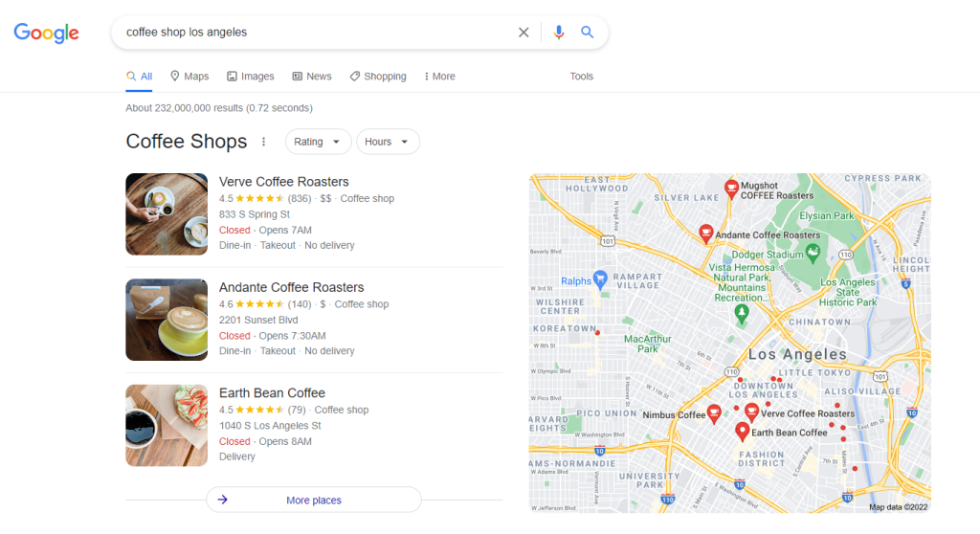
Task: Open the Shopping tab
Action: click(377, 77)
